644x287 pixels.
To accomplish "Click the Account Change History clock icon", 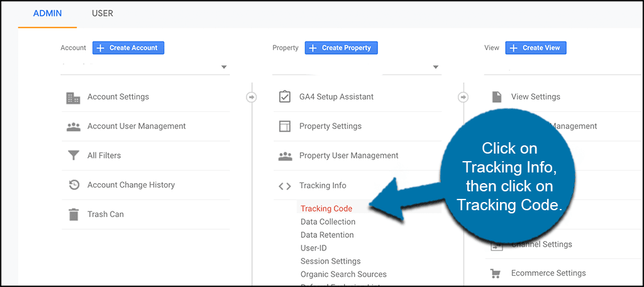I will pos(74,185).
